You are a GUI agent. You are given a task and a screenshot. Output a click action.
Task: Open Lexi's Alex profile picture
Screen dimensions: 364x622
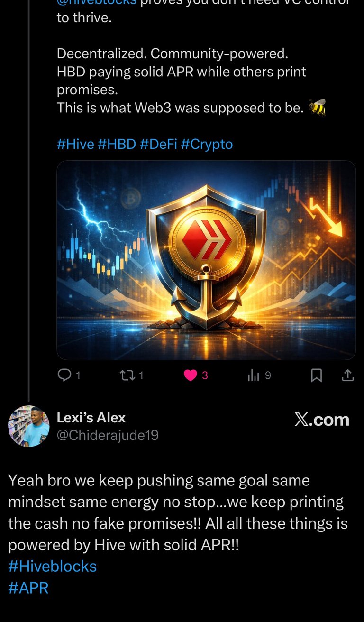point(29,426)
